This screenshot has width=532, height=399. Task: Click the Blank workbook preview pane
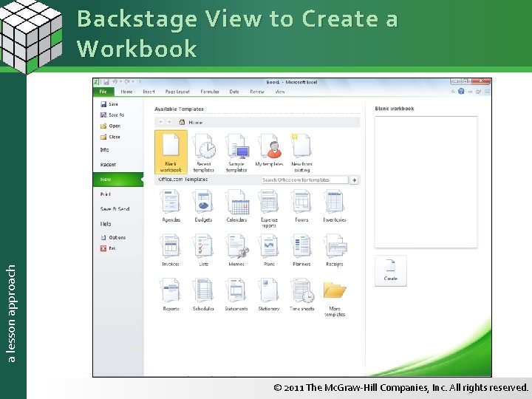[x=426, y=182]
